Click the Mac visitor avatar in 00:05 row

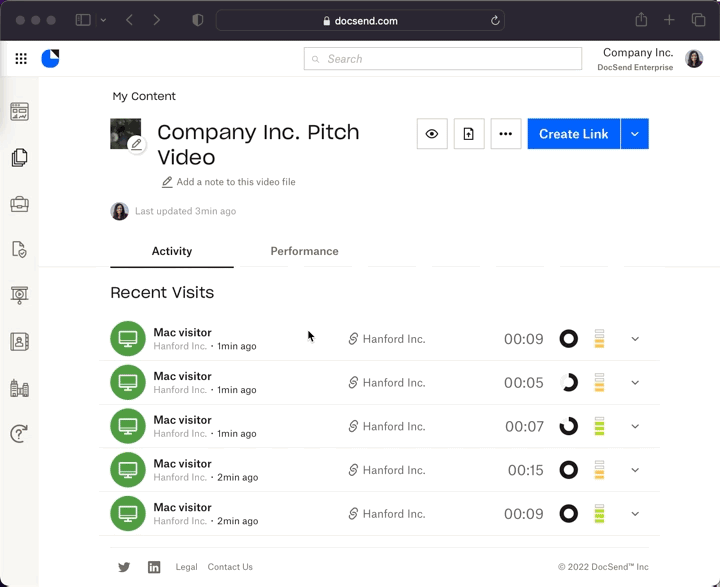(128, 383)
